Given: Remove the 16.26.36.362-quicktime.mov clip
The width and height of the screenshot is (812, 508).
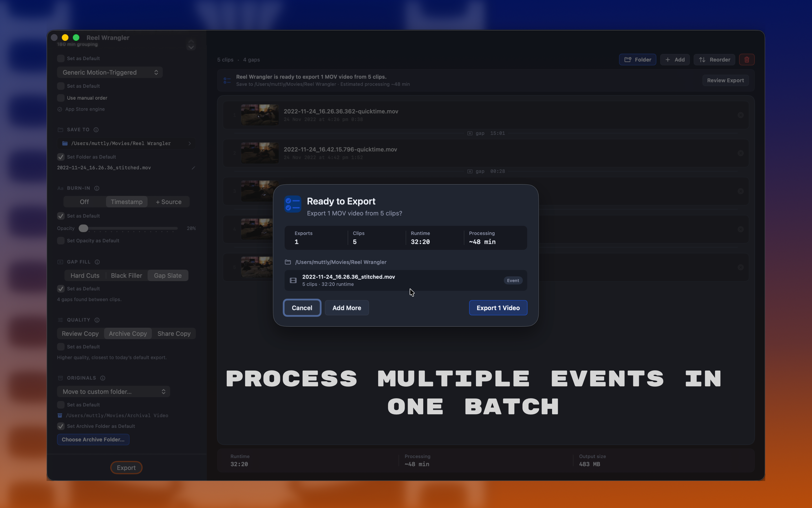Looking at the screenshot, I should point(741,115).
